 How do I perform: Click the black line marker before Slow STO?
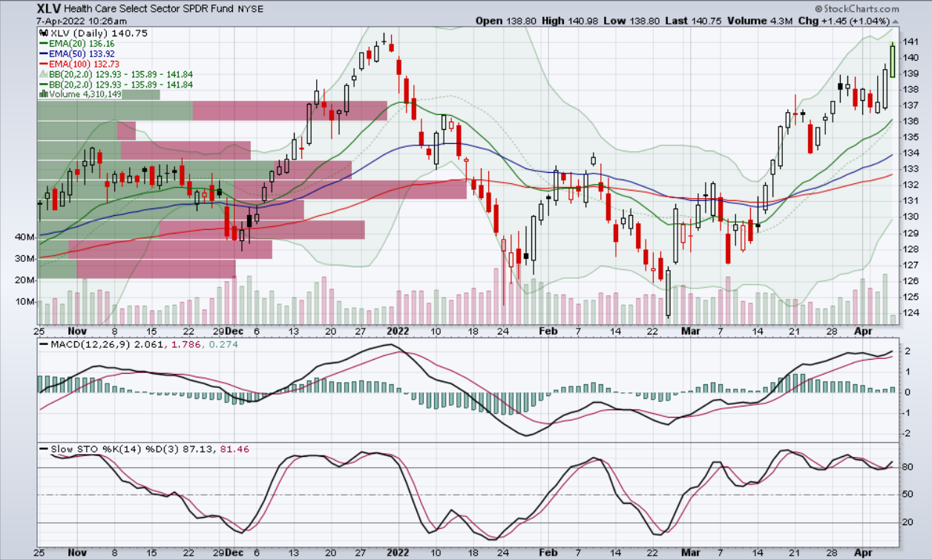[43, 449]
